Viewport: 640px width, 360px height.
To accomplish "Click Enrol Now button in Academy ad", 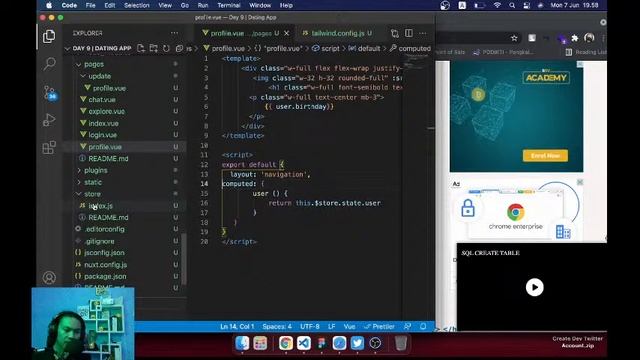I will [545, 156].
